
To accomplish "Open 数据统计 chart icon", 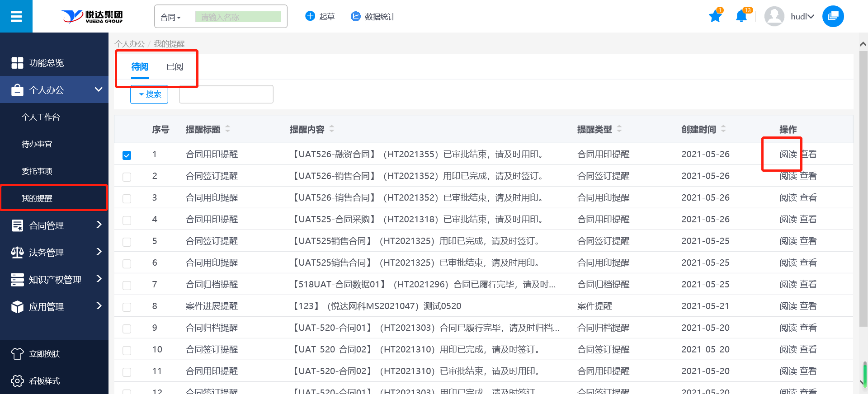I will coord(356,16).
